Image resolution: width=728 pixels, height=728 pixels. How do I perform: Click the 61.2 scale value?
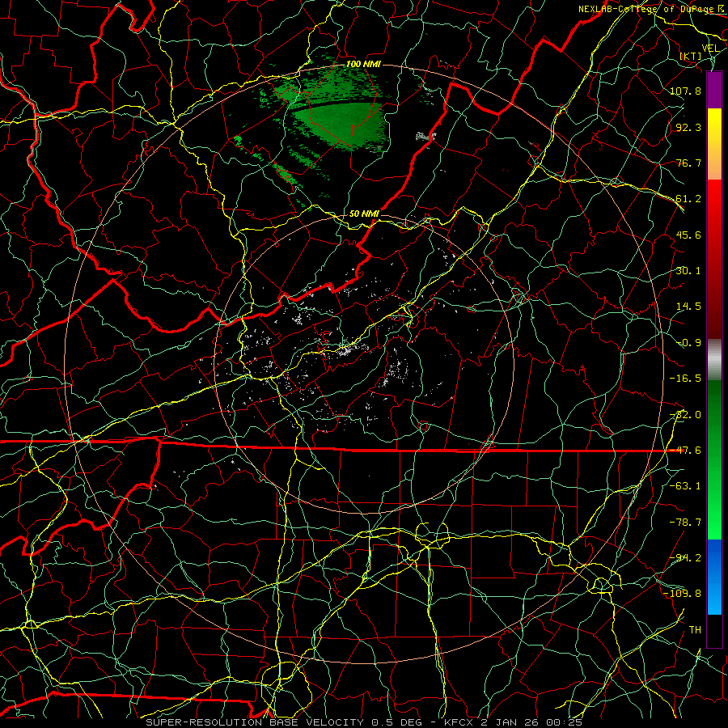pyautogui.click(x=688, y=199)
